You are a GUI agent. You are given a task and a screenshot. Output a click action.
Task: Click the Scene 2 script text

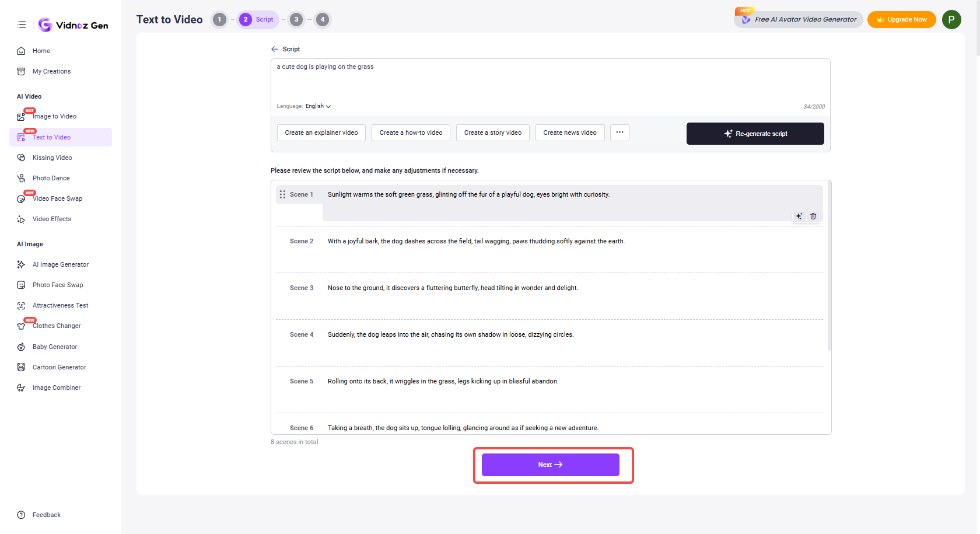coord(476,241)
